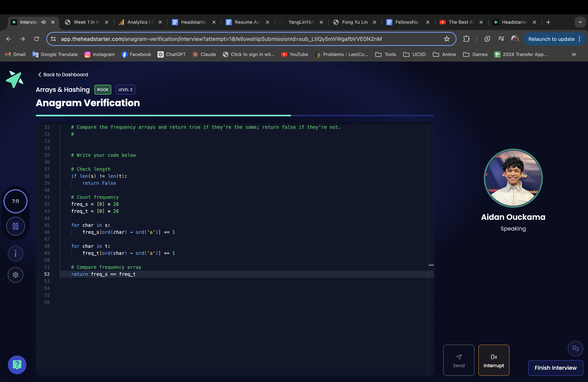
Task: Open settings gear in sidebar
Action: click(x=16, y=275)
